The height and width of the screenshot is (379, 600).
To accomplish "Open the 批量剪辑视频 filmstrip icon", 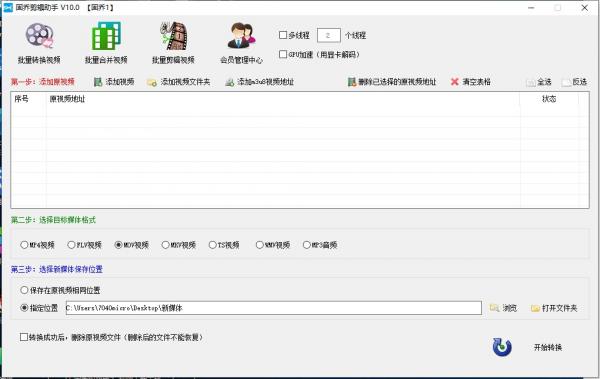I will pos(174,36).
